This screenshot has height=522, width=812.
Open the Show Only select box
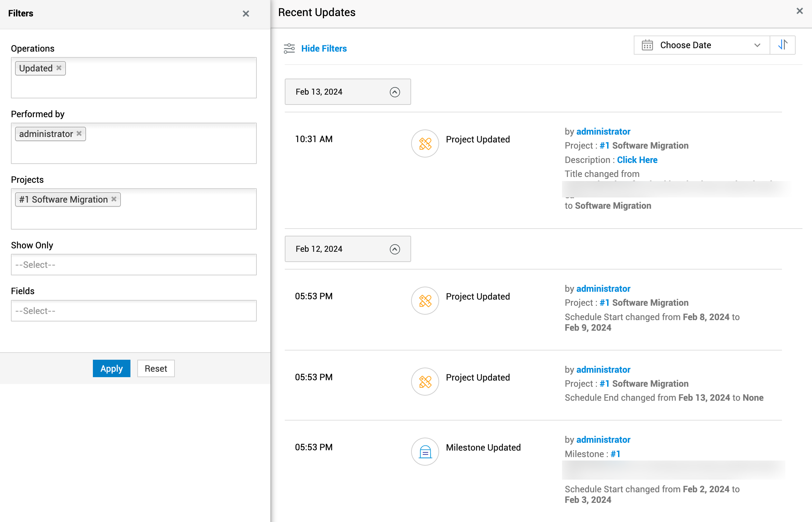(134, 264)
